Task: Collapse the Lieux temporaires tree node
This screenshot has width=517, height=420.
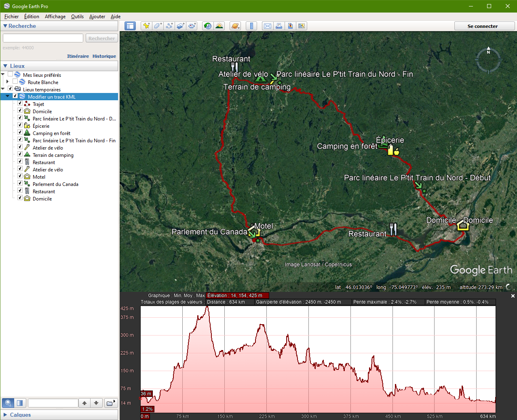Action: 3,89
